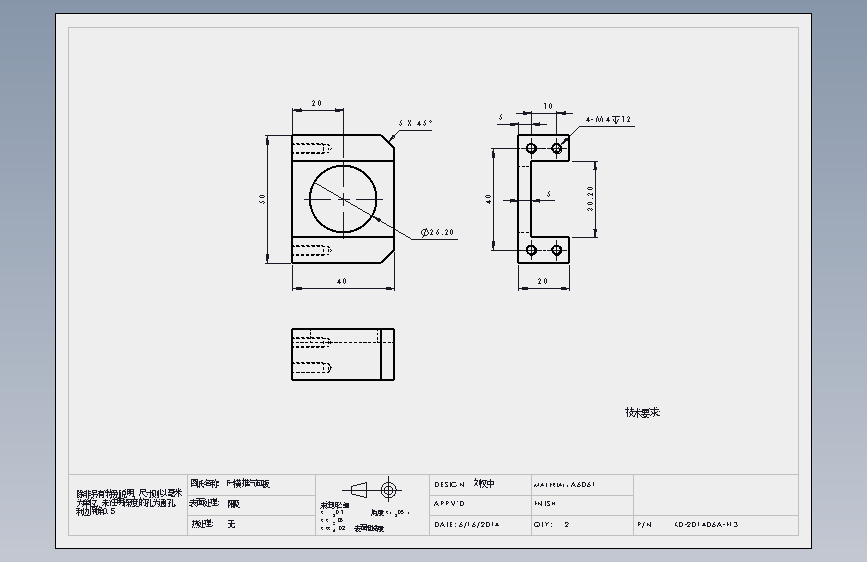867x562 pixels.
Task: Click the circular bore in front view
Action: tap(343, 198)
